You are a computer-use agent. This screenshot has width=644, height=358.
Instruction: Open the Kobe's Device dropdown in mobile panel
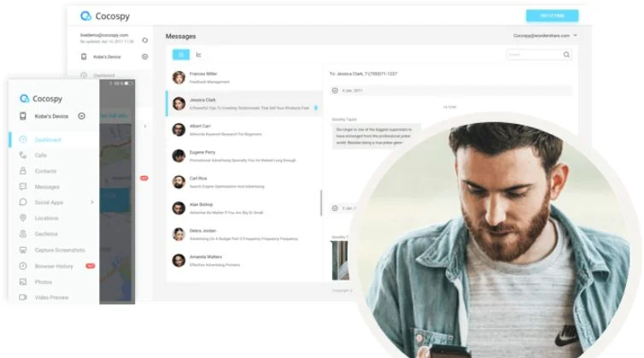pos(82,116)
